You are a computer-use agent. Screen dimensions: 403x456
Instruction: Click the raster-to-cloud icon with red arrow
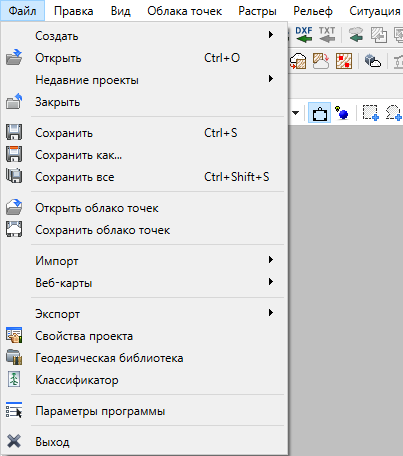321,61
